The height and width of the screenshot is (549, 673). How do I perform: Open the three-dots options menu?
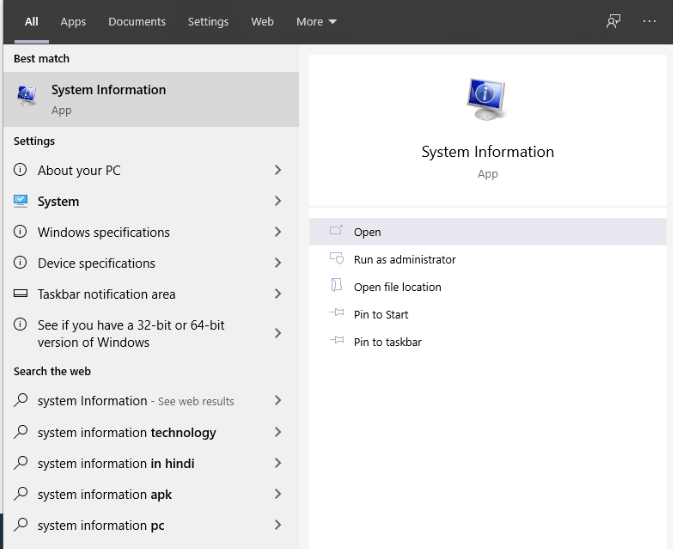click(x=650, y=21)
